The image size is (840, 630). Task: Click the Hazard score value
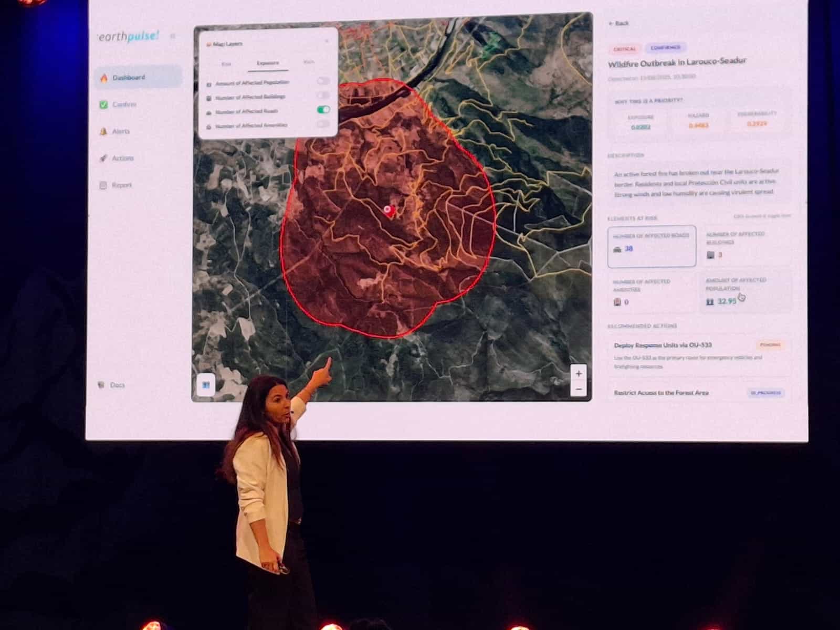(699, 125)
